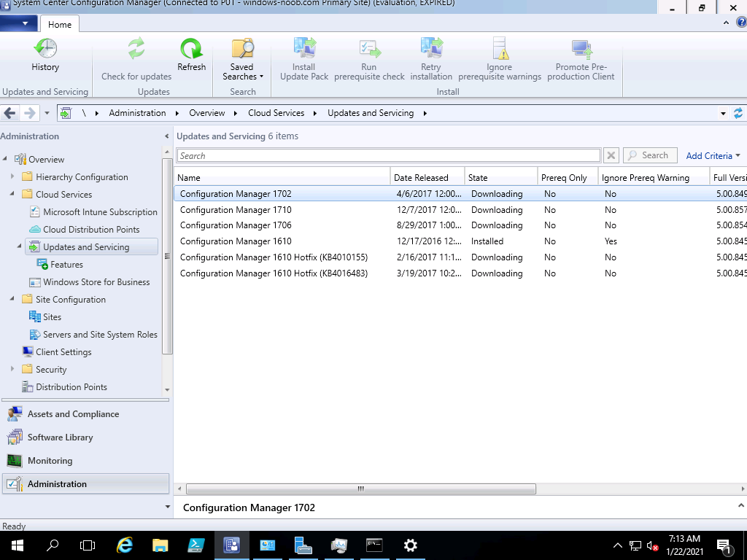This screenshot has height=560, width=747.
Task: Click Cloud Services in the breadcrumb bar
Action: pos(276,113)
